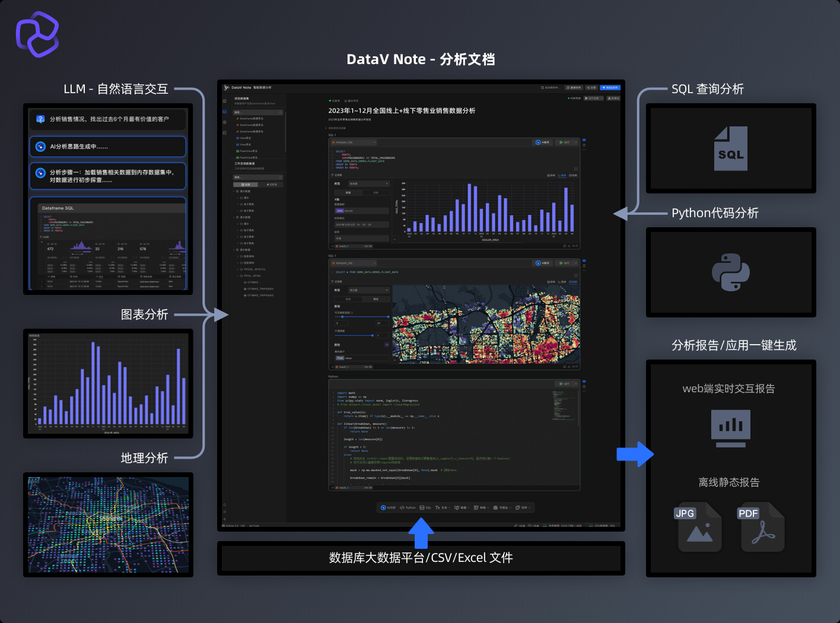Click the 过滤器 filter icon under SQL code
Image resolution: width=840 pixels, height=623 pixels.
(333, 175)
